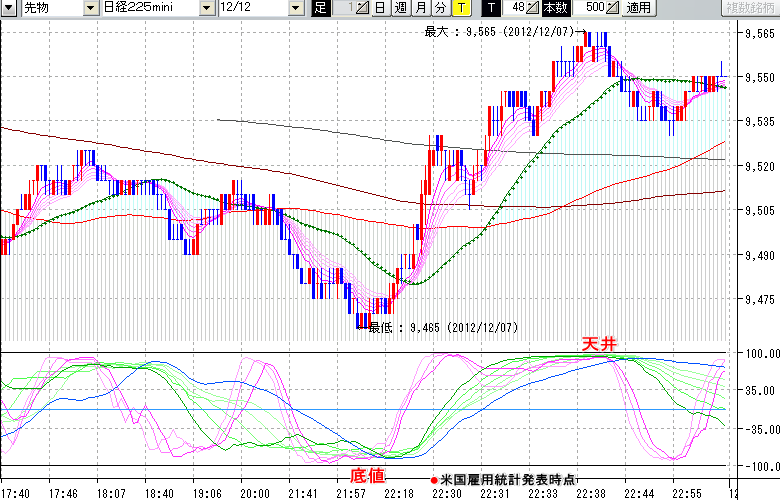
Task: Click the red 底値 label on oscillator
Action: 366,474
